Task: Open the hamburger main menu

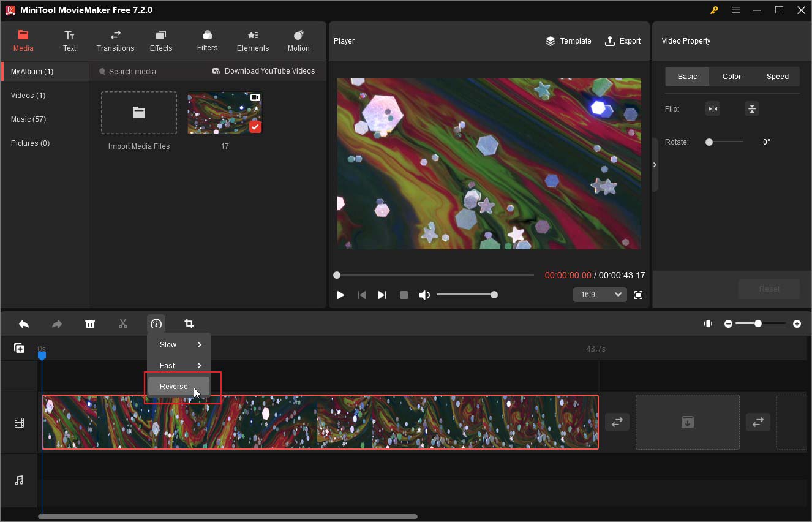Action: point(735,10)
